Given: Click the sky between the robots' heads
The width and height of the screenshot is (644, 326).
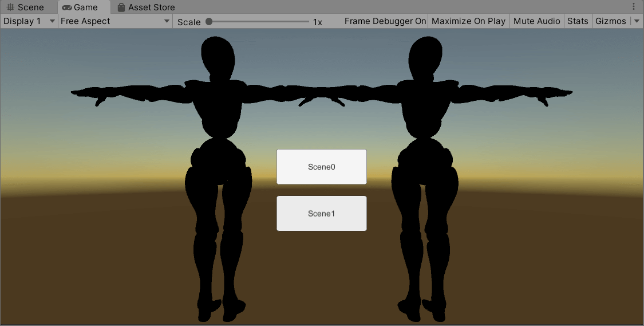Looking at the screenshot, I should (x=322, y=57).
